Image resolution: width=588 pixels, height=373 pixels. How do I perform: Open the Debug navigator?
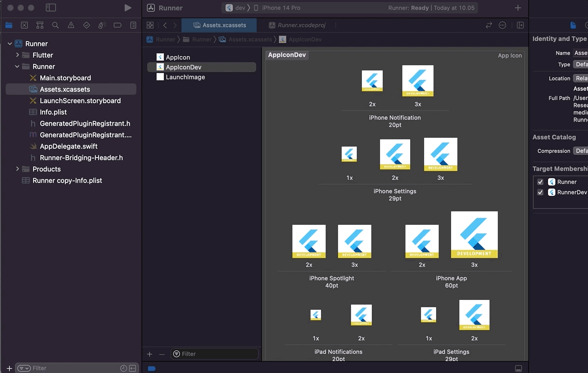(102, 25)
